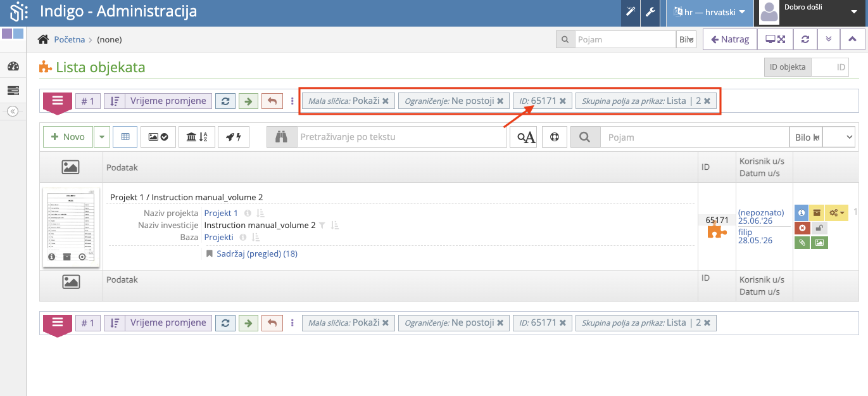Click magnifier icon beside list Pojam field
This screenshot has width=868, height=396.
(585, 137)
